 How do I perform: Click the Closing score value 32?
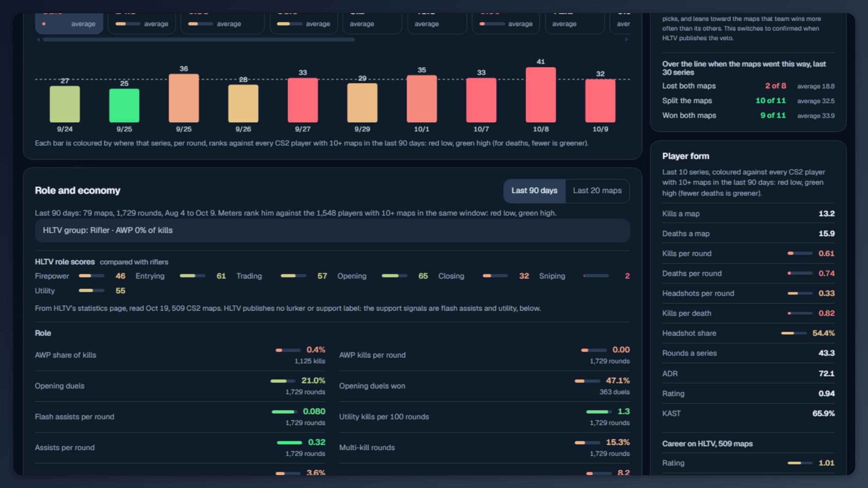(x=524, y=276)
